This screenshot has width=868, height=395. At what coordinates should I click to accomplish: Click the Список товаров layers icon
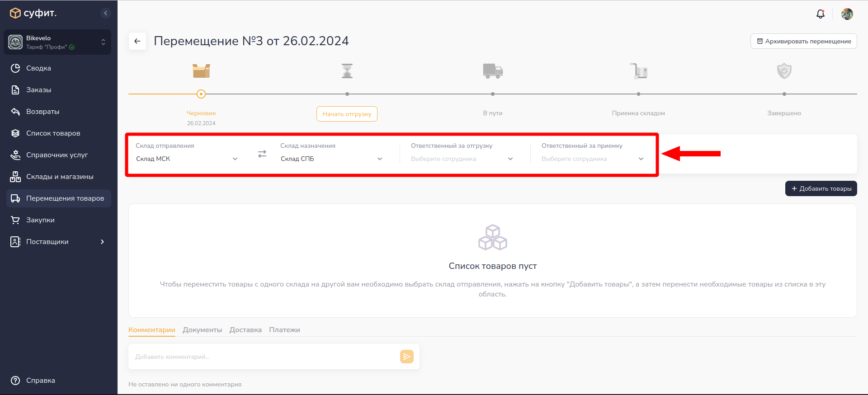click(x=15, y=133)
